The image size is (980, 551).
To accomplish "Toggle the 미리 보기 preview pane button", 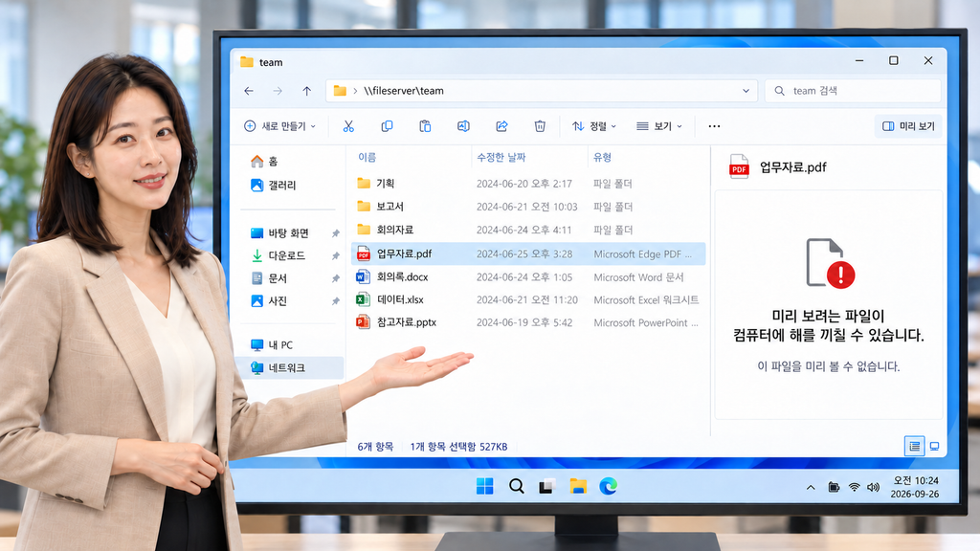I will click(x=908, y=126).
